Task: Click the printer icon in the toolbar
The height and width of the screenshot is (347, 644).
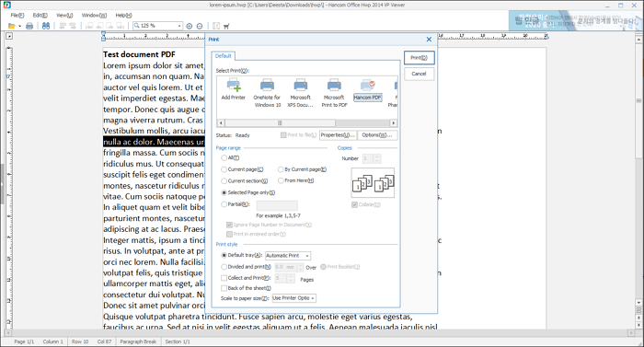Action: pos(29,26)
